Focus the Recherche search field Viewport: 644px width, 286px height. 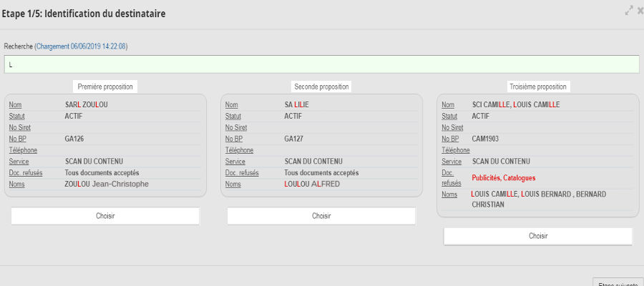click(321, 64)
